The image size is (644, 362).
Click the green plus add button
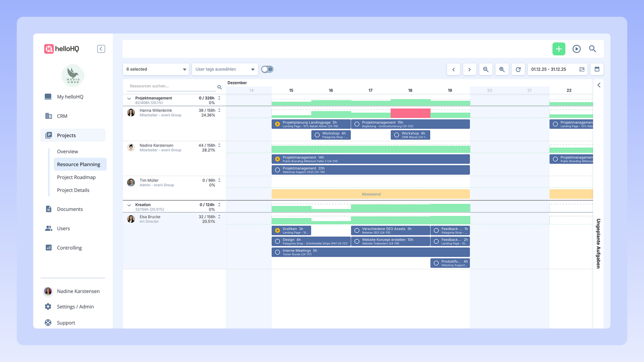(x=559, y=49)
